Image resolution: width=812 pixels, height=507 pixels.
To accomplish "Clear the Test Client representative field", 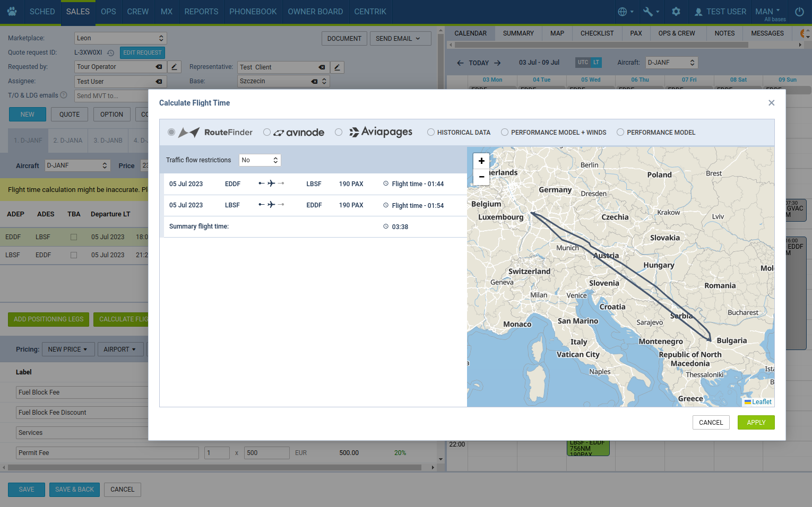I will pyautogui.click(x=322, y=67).
